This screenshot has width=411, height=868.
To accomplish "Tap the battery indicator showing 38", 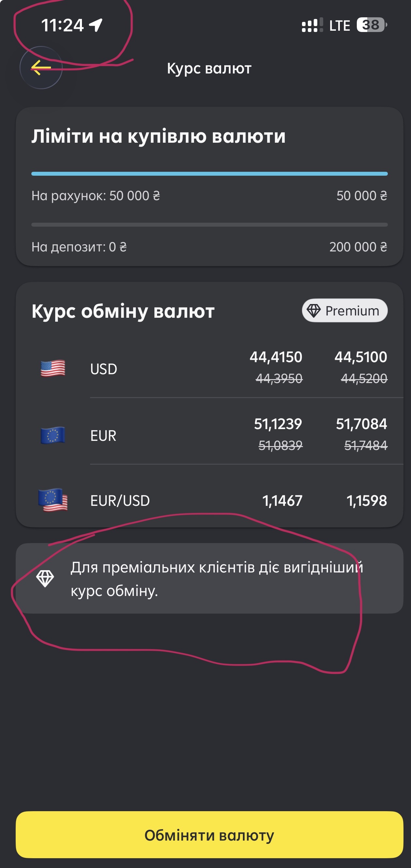I will (372, 25).
